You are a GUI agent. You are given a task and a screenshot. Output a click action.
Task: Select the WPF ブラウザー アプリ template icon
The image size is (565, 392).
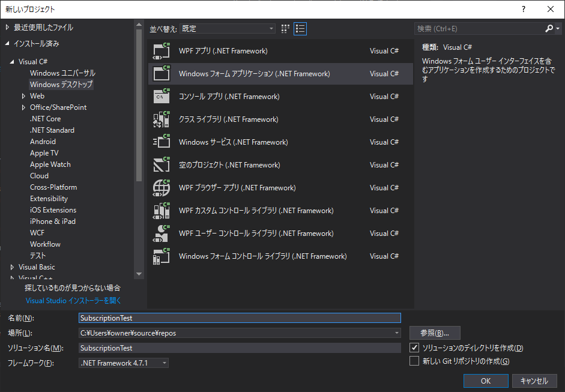point(162,188)
